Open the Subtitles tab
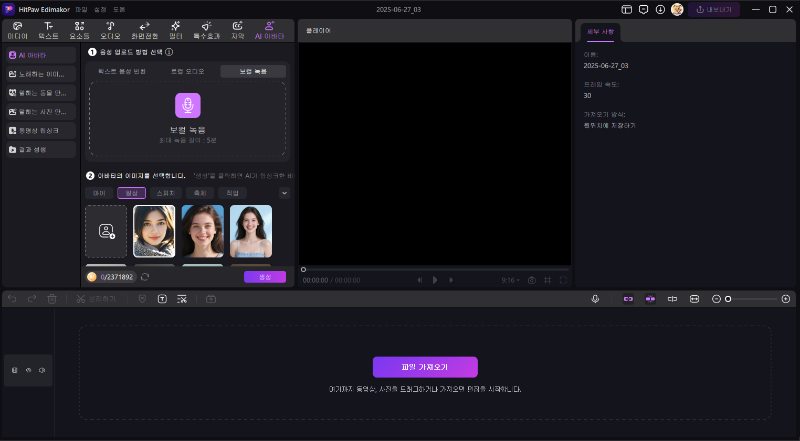This screenshot has width=800, height=441. pyautogui.click(x=238, y=31)
